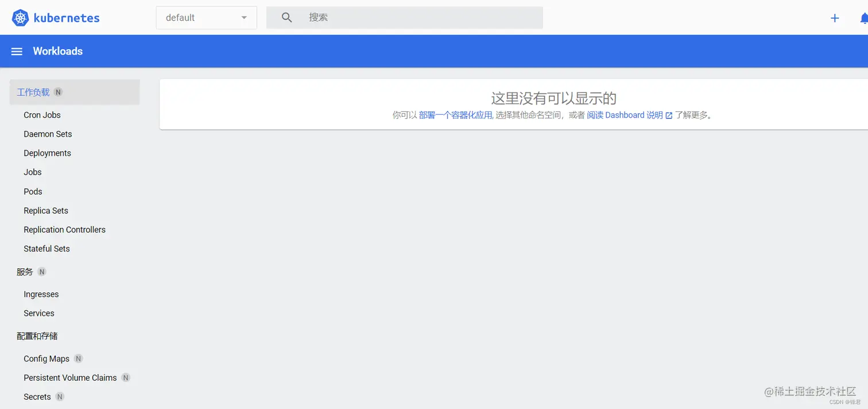The height and width of the screenshot is (409, 868).
Task: Collapse the 服务 section in sidebar
Action: (25, 271)
